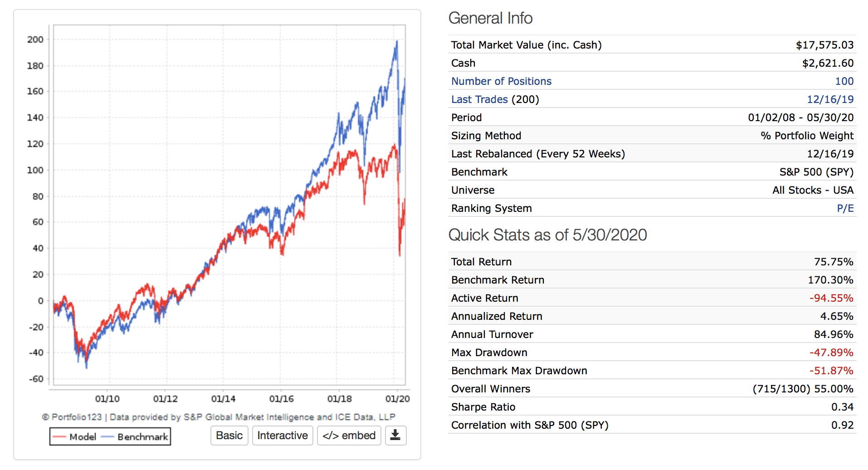Viewport: 868px width, 470px height.
Task: Open the Last Trades link
Action: coord(479,99)
